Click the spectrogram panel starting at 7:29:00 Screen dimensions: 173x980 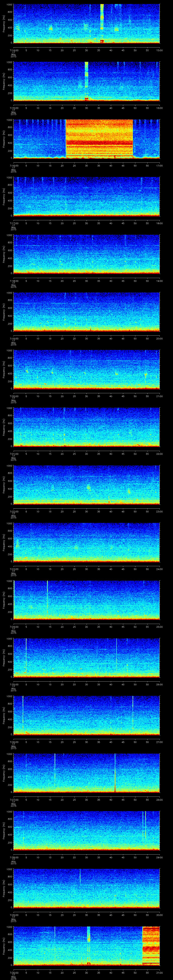[87, 888]
